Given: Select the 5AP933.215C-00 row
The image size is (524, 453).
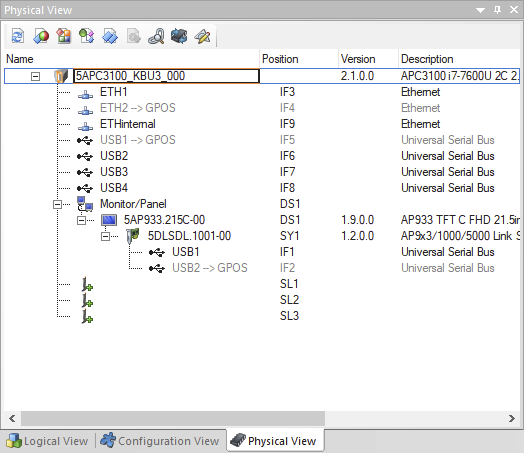Looking at the screenshot, I should click(262, 220).
